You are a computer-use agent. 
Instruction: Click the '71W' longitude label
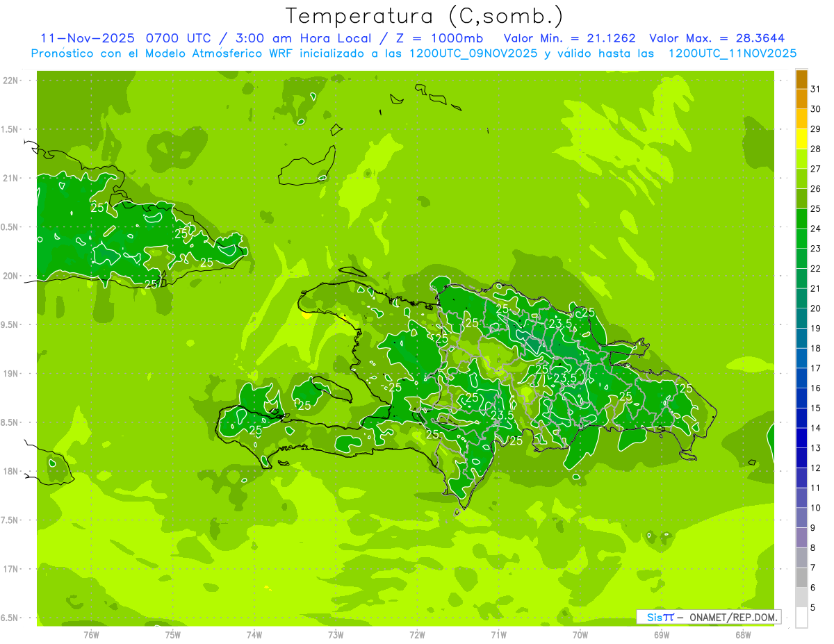click(499, 634)
